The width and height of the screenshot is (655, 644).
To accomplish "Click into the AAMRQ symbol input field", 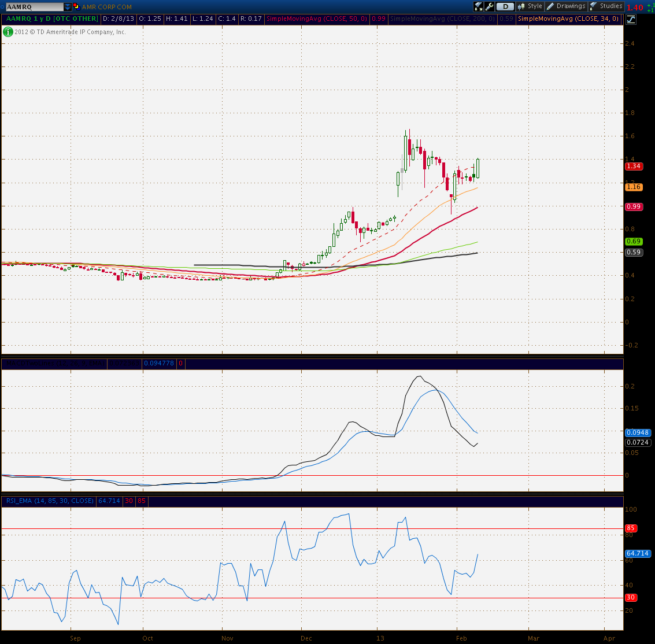I will pyautogui.click(x=35, y=7).
